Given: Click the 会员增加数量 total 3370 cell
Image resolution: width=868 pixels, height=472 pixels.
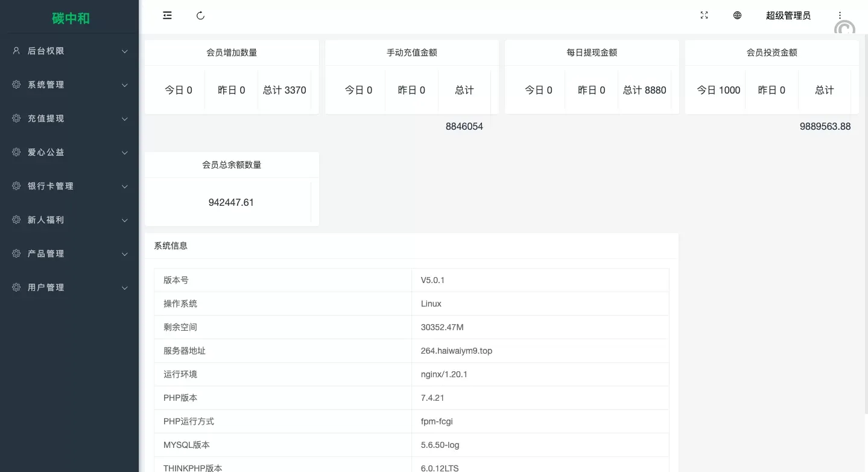Looking at the screenshot, I should click(x=284, y=91).
